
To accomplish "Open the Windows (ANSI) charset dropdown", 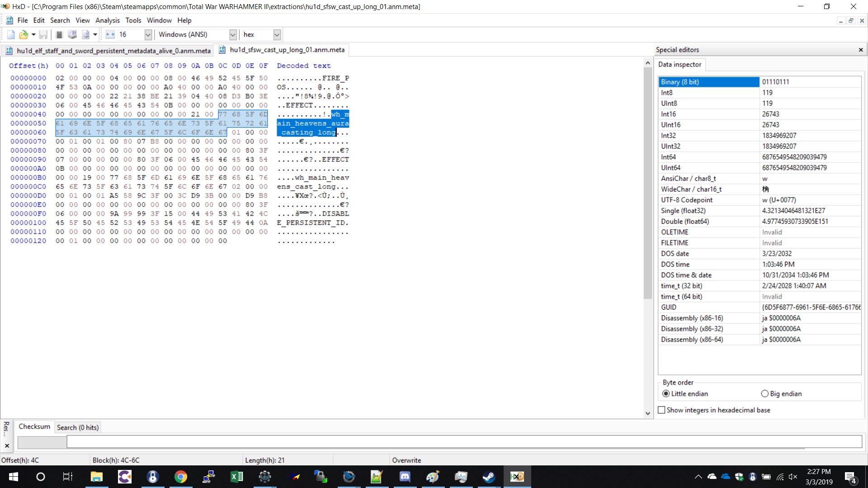I will coord(233,35).
